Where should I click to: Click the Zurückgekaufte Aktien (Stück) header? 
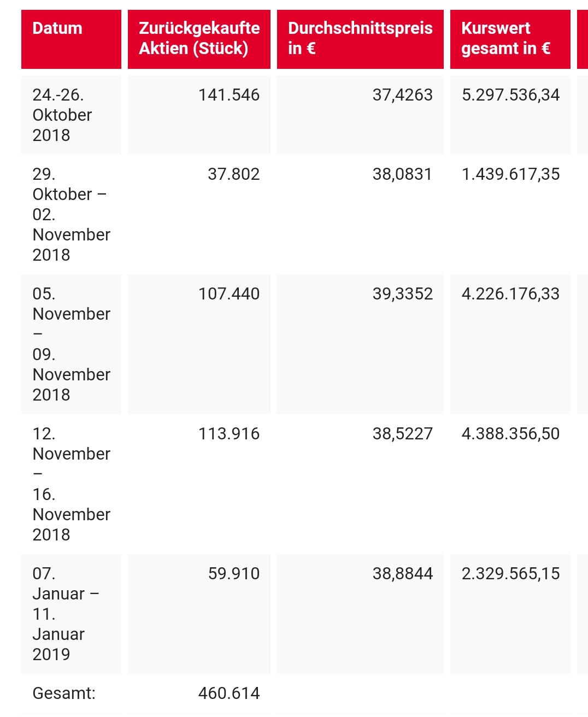(x=199, y=38)
